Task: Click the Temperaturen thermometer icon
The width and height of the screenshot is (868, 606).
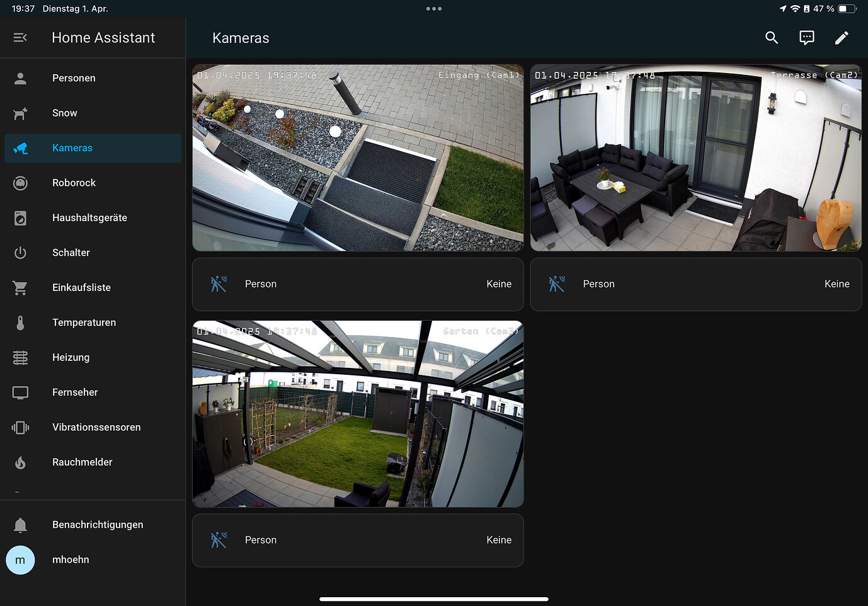Action: 20,323
